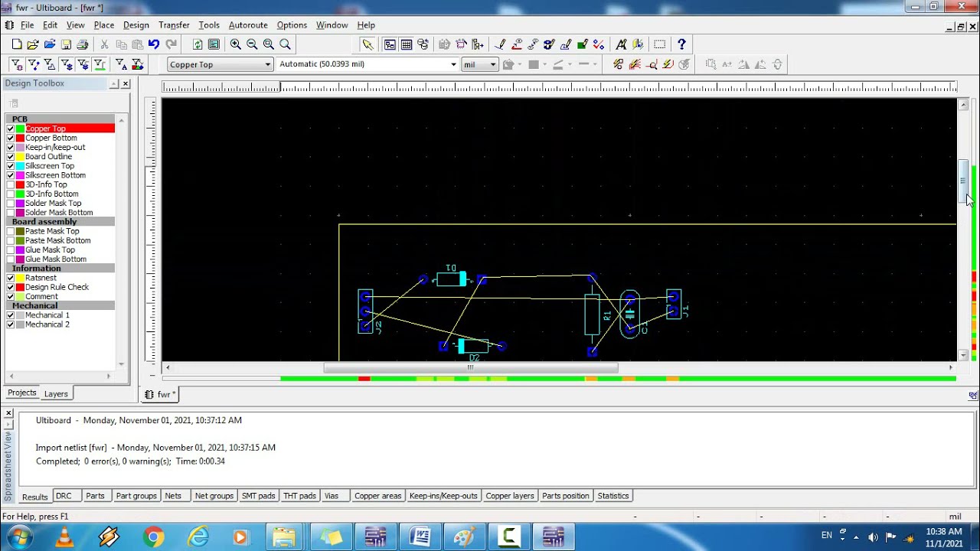
Task: Create a new design file
Action: 16,44
